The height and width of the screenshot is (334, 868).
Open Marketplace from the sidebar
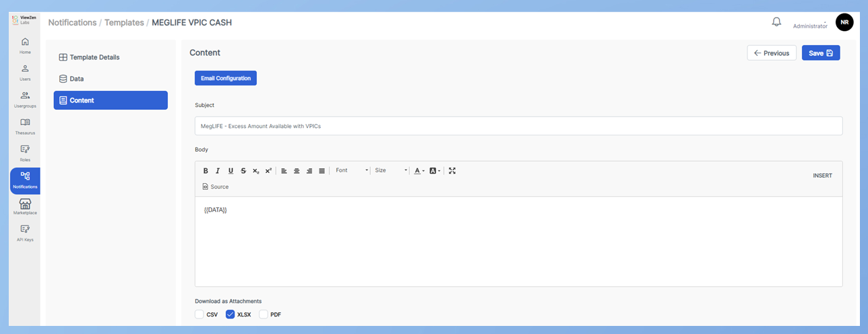(25, 206)
